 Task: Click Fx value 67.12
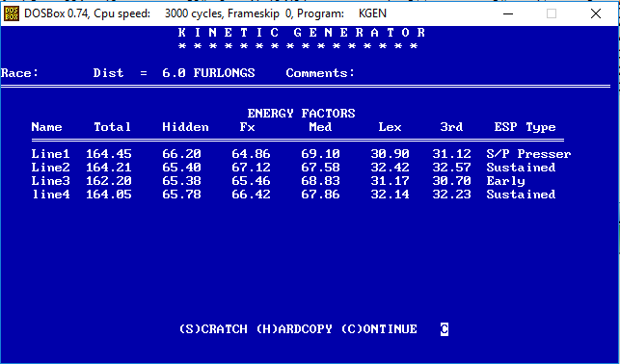click(251, 167)
